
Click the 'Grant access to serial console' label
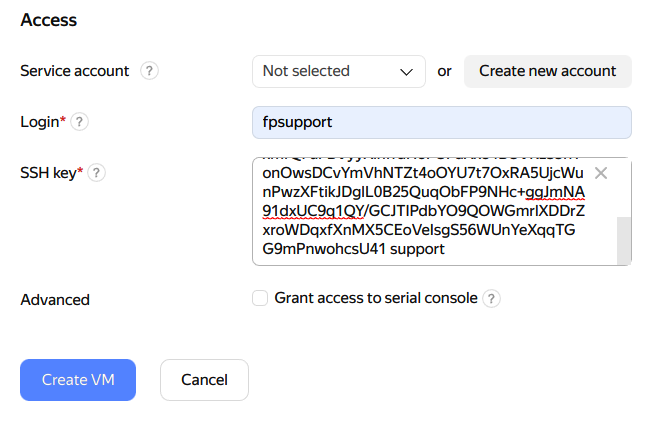coord(376,298)
